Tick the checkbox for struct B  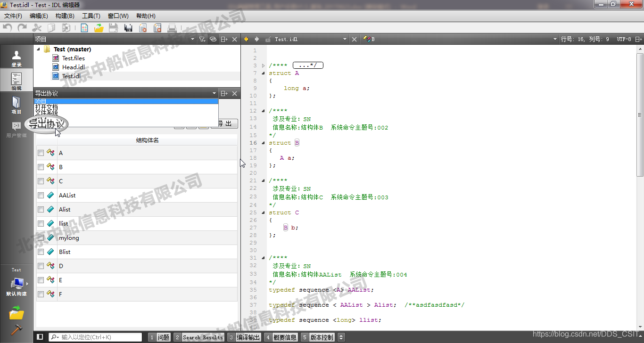[x=41, y=167]
